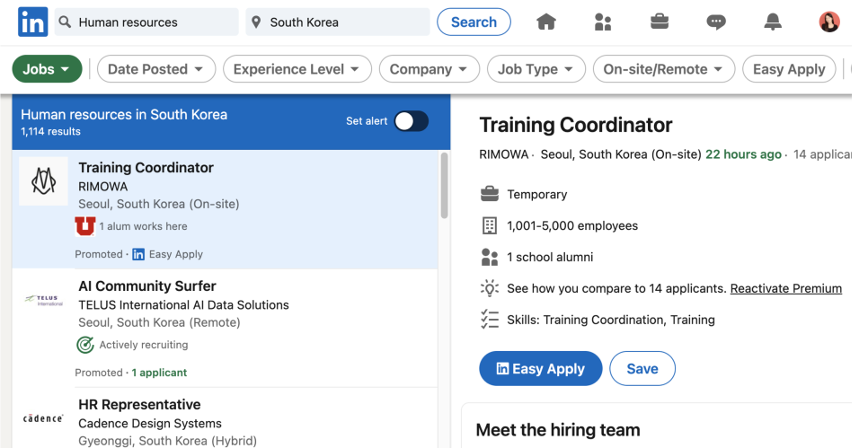
Task: Click the magnifier icon in search box
Action: pos(66,22)
